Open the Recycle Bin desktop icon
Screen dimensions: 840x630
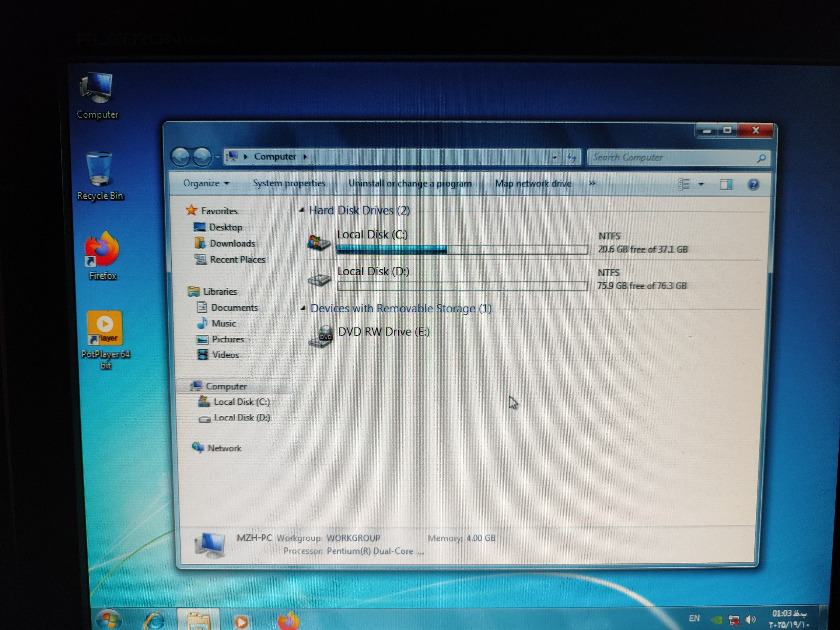pyautogui.click(x=99, y=170)
